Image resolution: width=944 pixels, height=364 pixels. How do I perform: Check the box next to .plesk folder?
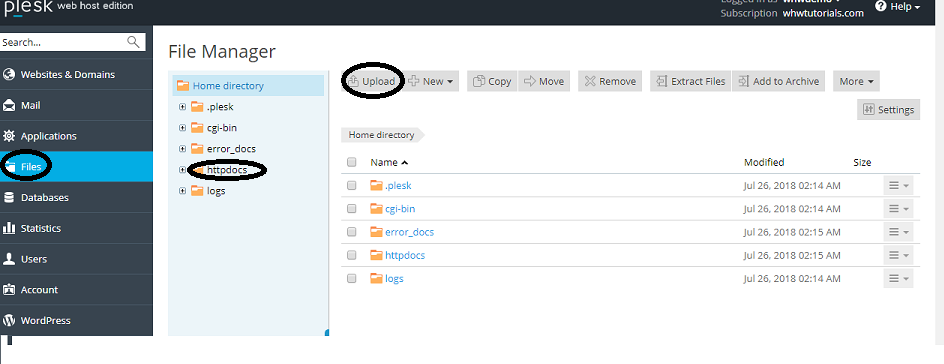coord(352,186)
